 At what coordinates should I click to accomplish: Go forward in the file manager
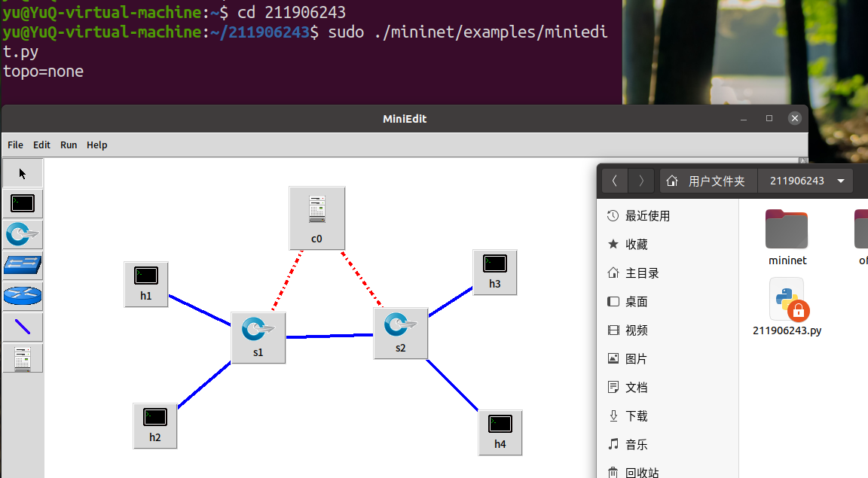(641, 181)
